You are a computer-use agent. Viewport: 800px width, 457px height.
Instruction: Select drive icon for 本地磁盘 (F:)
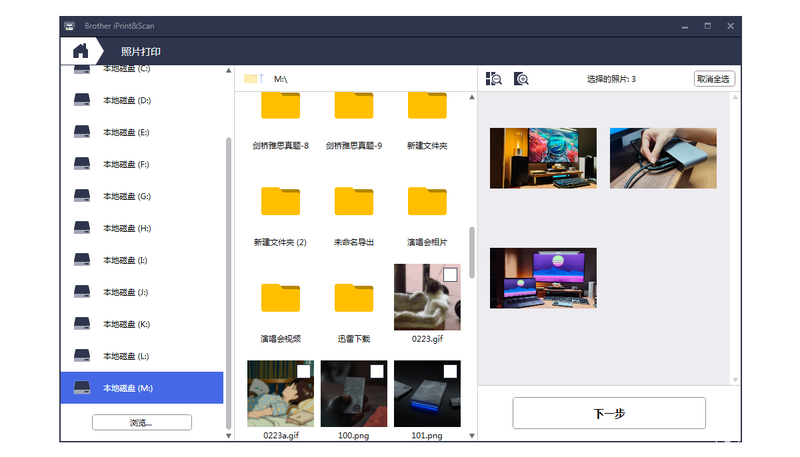82,164
